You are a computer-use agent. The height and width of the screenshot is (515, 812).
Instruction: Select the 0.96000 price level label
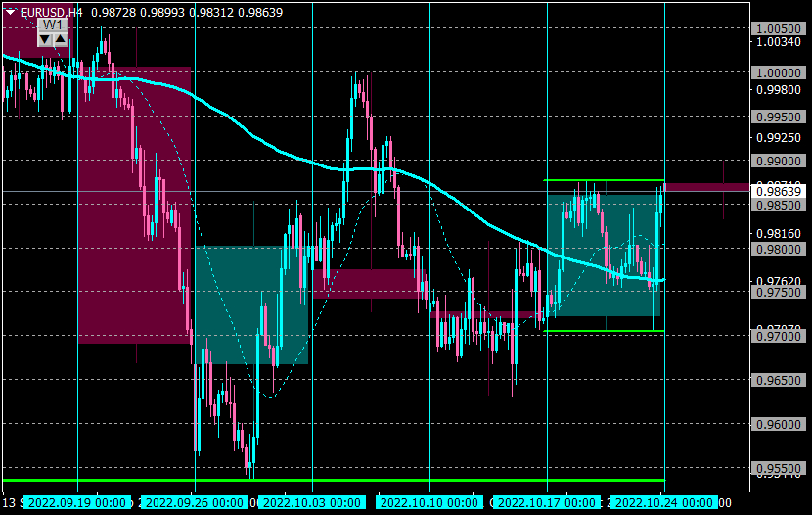pos(779,425)
